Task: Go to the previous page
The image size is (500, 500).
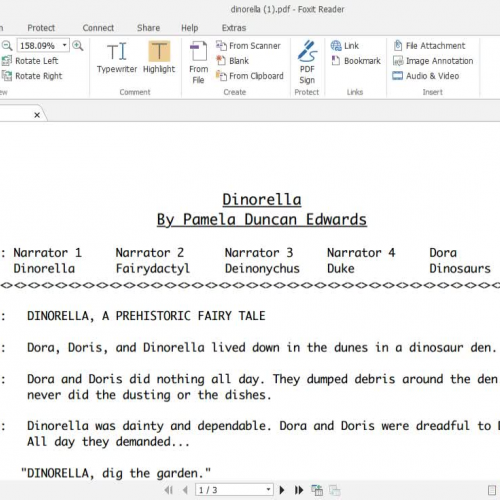Action: click(x=185, y=490)
